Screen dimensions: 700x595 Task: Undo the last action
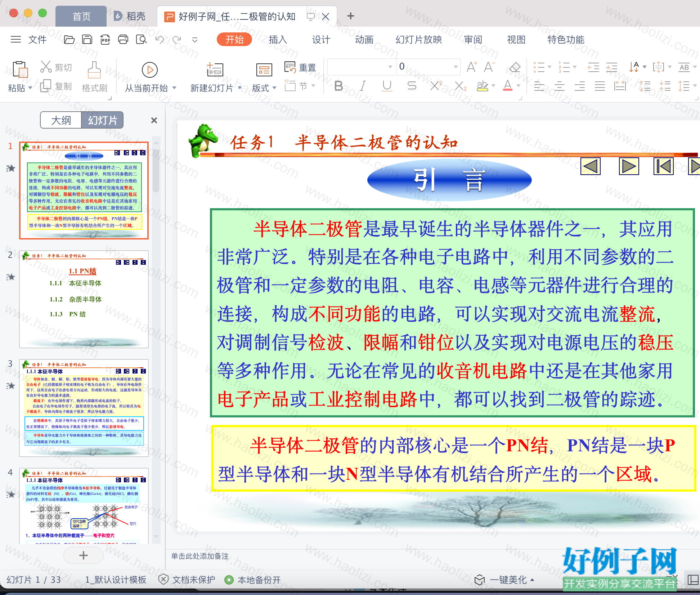[160, 40]
